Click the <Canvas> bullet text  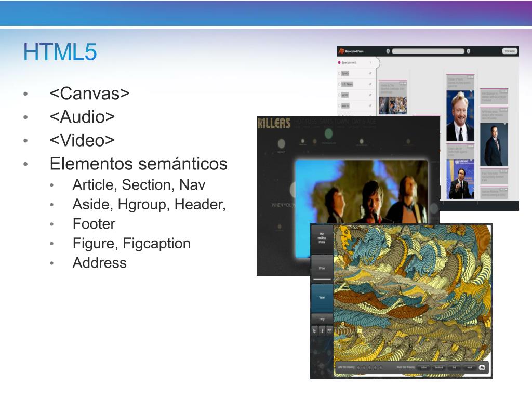click(89, 94)
